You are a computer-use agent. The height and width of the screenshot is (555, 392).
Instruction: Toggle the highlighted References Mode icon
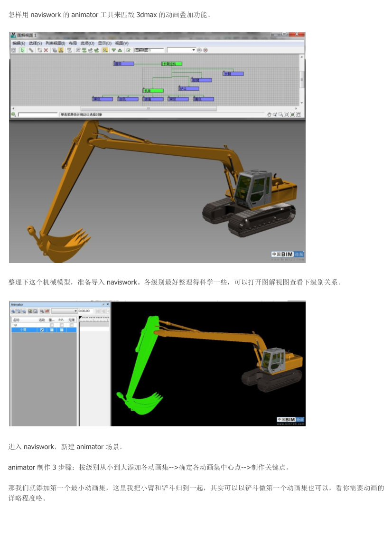click(x=60, y=50)
